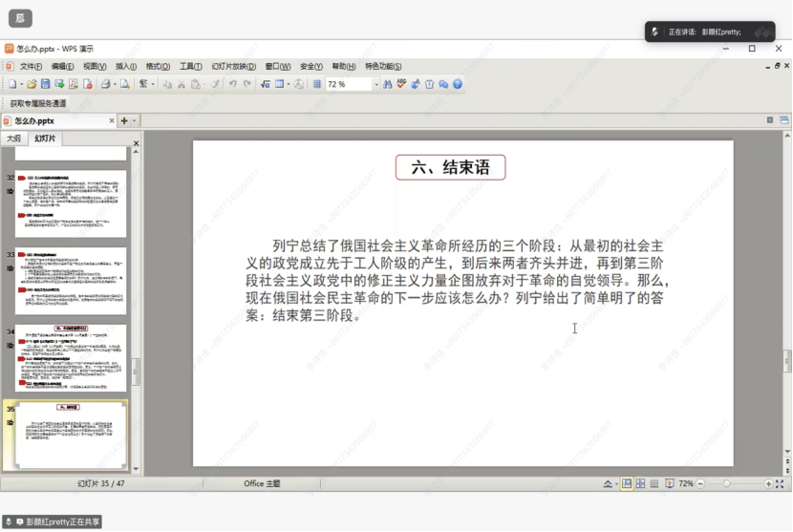
Task: Click the zoom slider handle in status bar
Action: click(x=727, y=484)
